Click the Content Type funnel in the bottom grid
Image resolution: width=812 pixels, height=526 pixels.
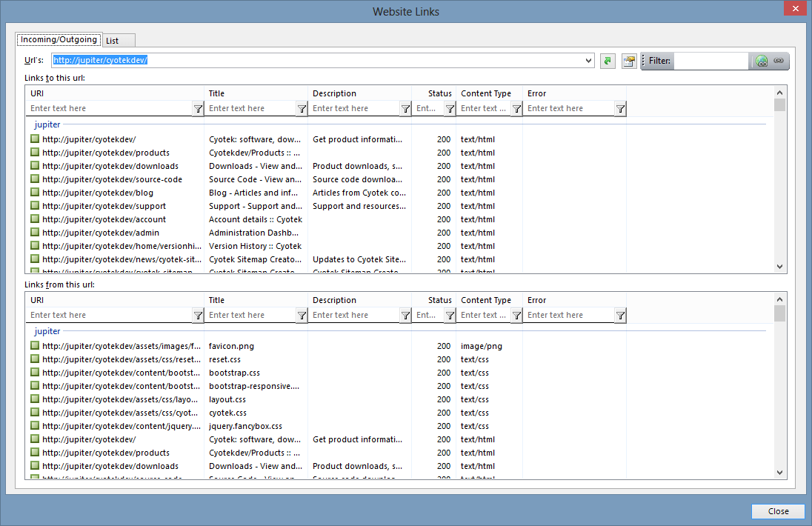click(516, 316)
